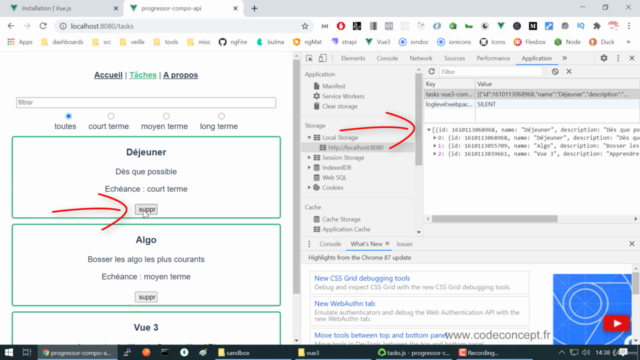
Task: Delete the selected storage entry with X
Action: tap(569, 71)
